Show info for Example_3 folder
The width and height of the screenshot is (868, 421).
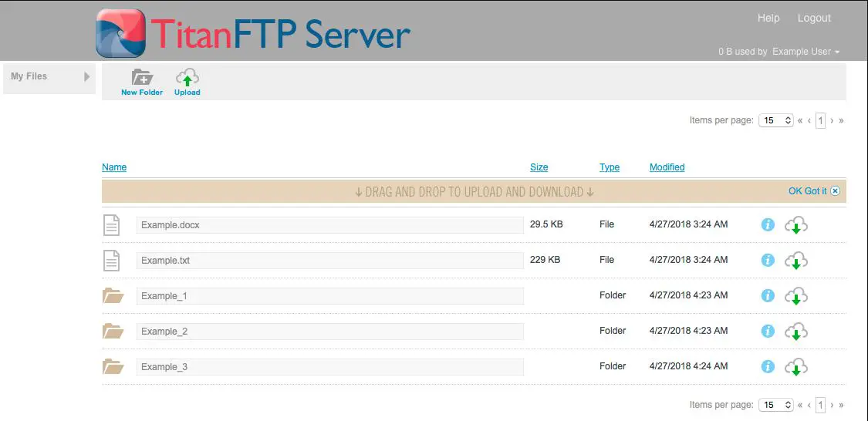(767, 366)
